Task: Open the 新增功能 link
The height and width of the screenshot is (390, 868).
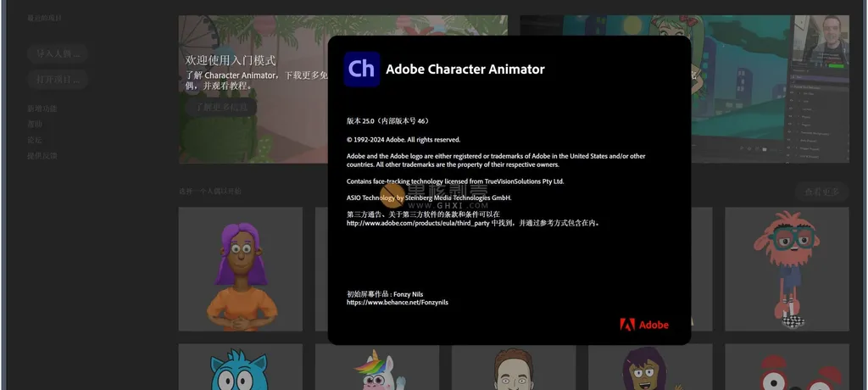Action: coord(42,109)
